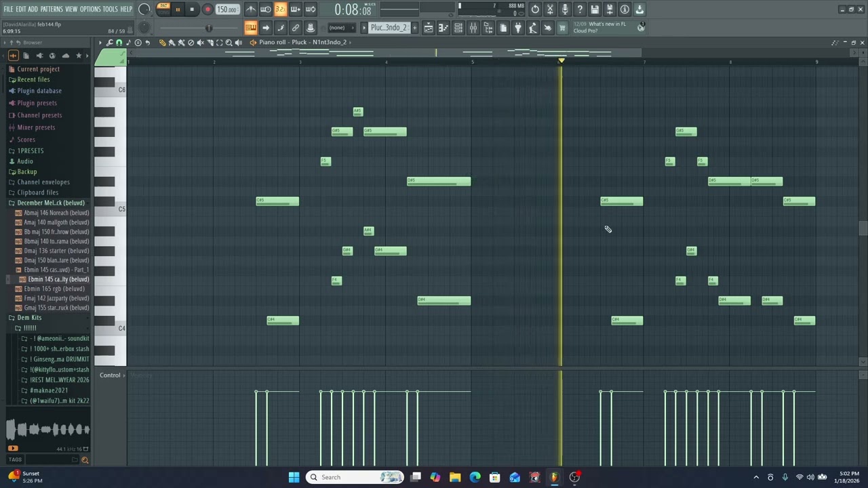Toggle PAT/SONG playback mode
Image resolution: width=868 pixels, height=488 pixels.
(x=163, y=9)
